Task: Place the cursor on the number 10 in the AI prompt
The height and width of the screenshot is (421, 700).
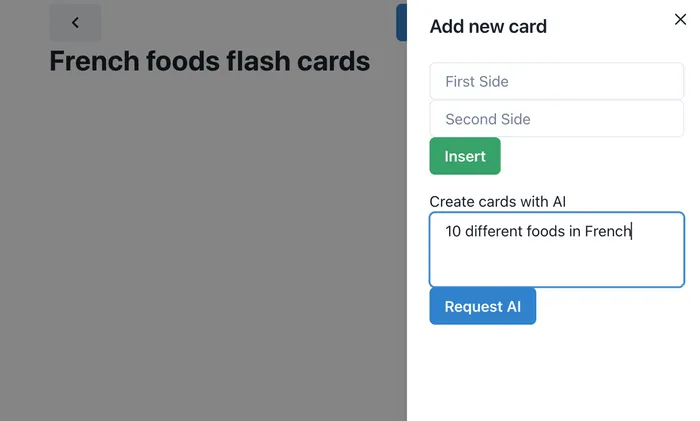Action: click(453, 231)
